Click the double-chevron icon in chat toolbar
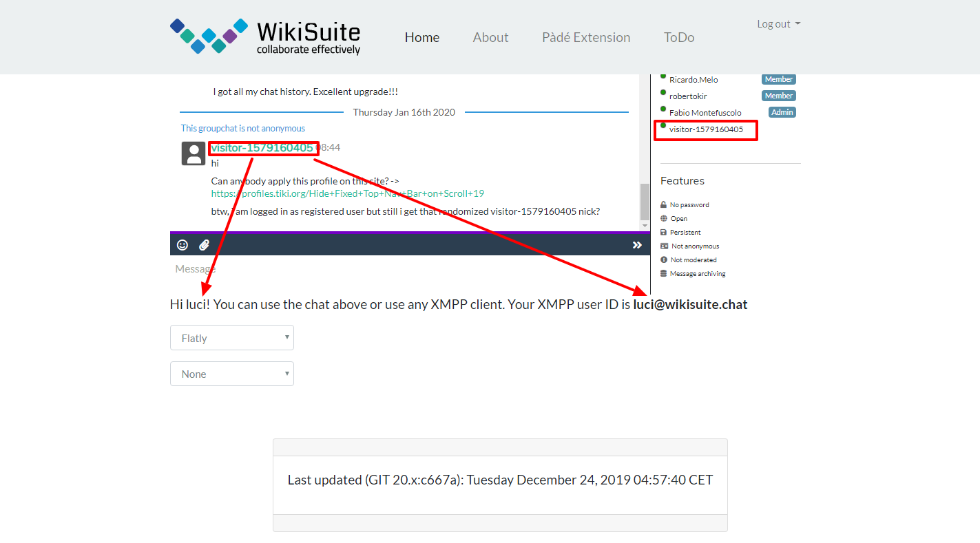The height and width of the screenshot is (543, 980). (637, 244)
